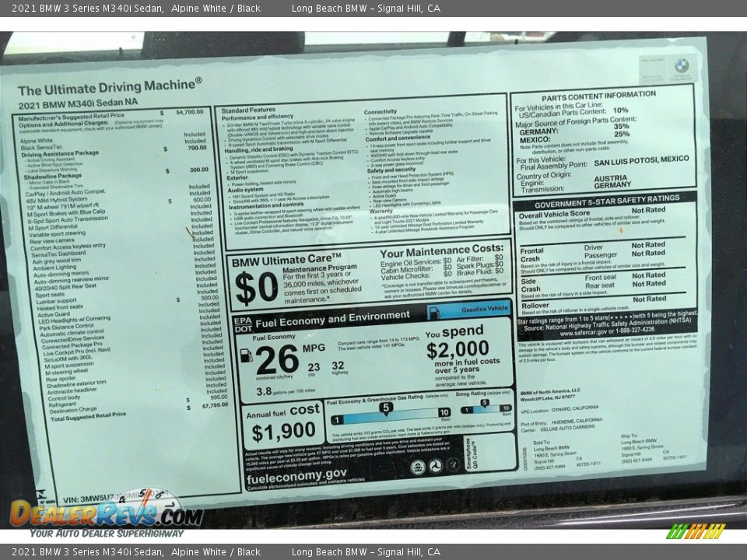Click the fuel pump icon beside 26 MPG
Image resolution: width=747 pixels, height=560 pixels.
(246, 355)
